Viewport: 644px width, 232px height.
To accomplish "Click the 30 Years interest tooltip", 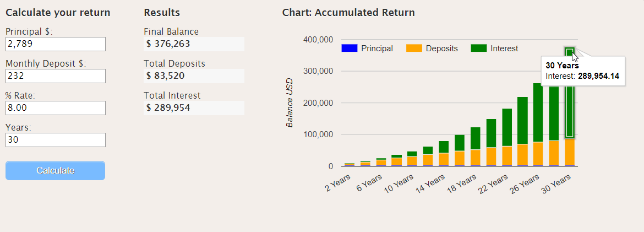I will (583, 71).
